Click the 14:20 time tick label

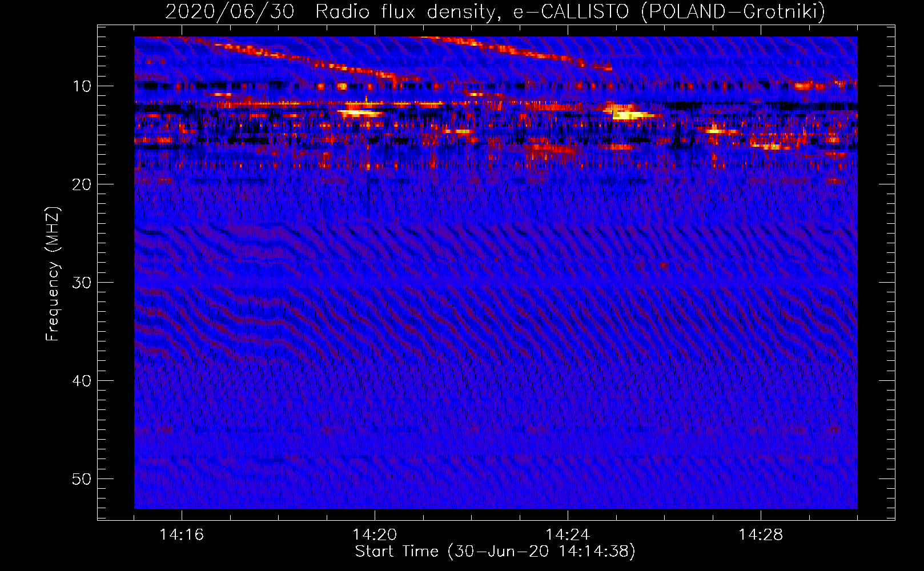(x=375, y=535)
